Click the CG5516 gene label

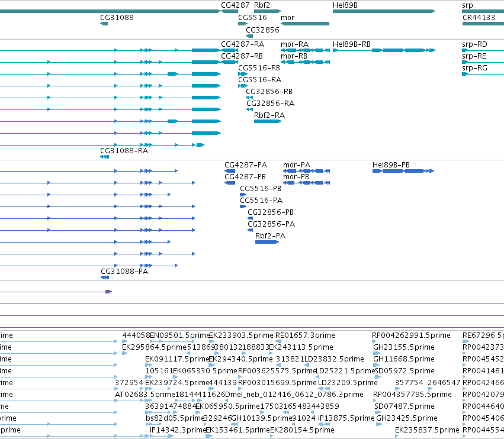point(252,17)
